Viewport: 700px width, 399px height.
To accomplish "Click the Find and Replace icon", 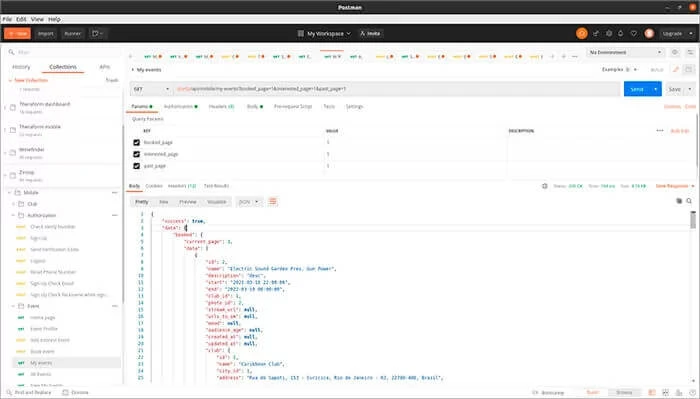I will click(9, 392).
